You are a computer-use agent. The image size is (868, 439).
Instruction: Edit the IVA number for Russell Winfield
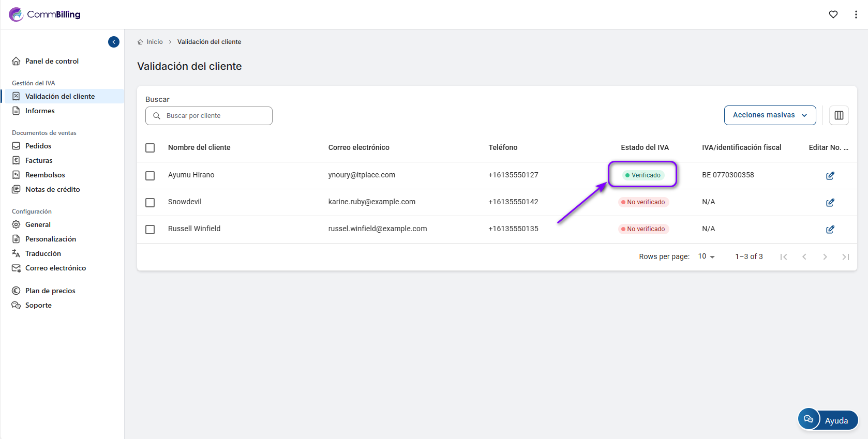[x=830, y=230]
